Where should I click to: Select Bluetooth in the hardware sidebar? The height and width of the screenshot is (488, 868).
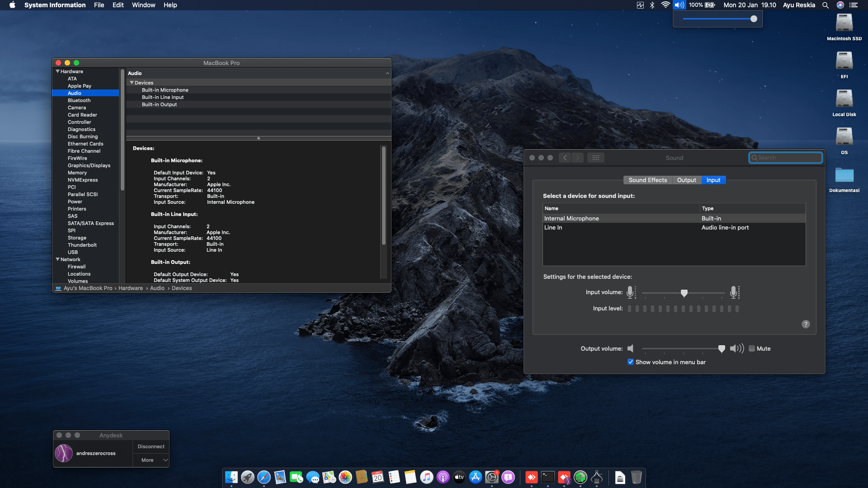pos(79,100)
